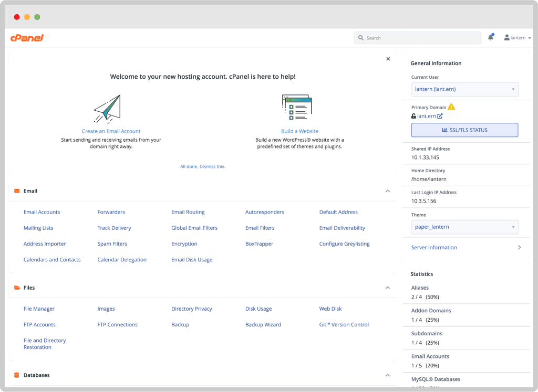Collapse the Databases section

388,375
